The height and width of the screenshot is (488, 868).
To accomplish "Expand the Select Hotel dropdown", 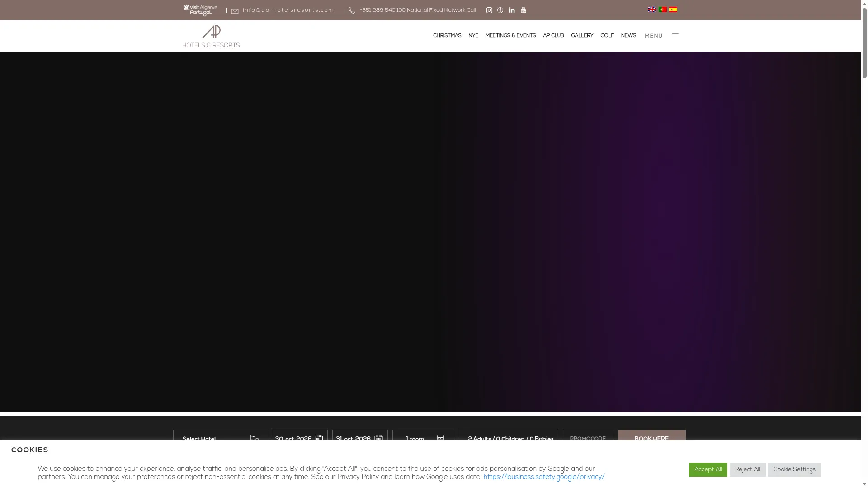I will tap(221, 439).
